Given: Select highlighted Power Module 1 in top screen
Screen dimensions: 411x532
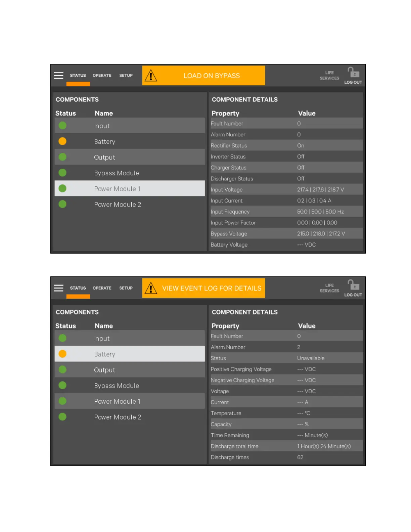Looking at the screenshot, I should click(130, 188).
